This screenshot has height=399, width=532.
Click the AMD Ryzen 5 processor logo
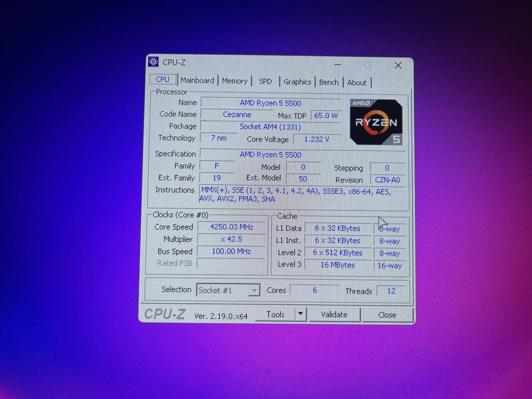click(x=376, y=122)
